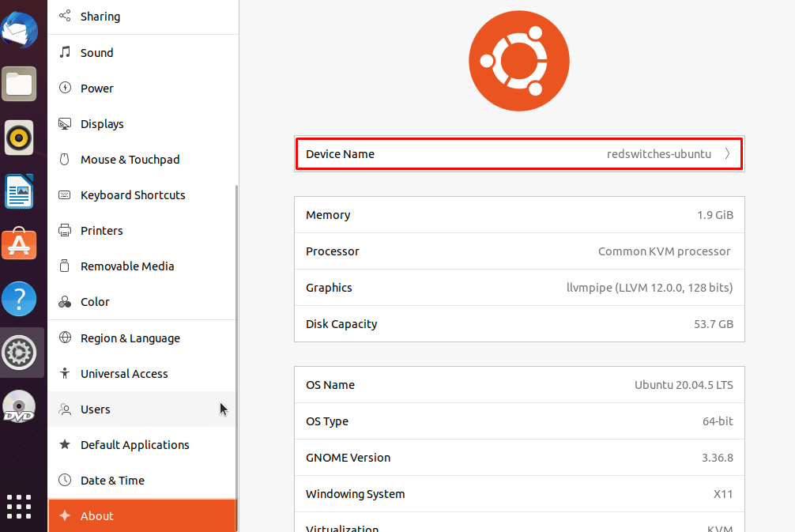This screenshot has width=795, height=532.
Task: Click the Universal Access person icon
Action: (x=65, y=373)
